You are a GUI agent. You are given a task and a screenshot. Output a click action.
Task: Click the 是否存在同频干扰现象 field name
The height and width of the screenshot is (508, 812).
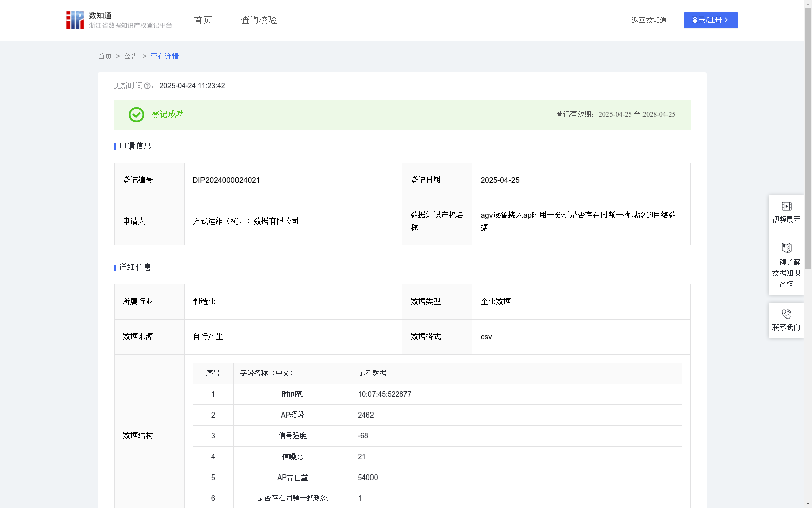point(292,498)
